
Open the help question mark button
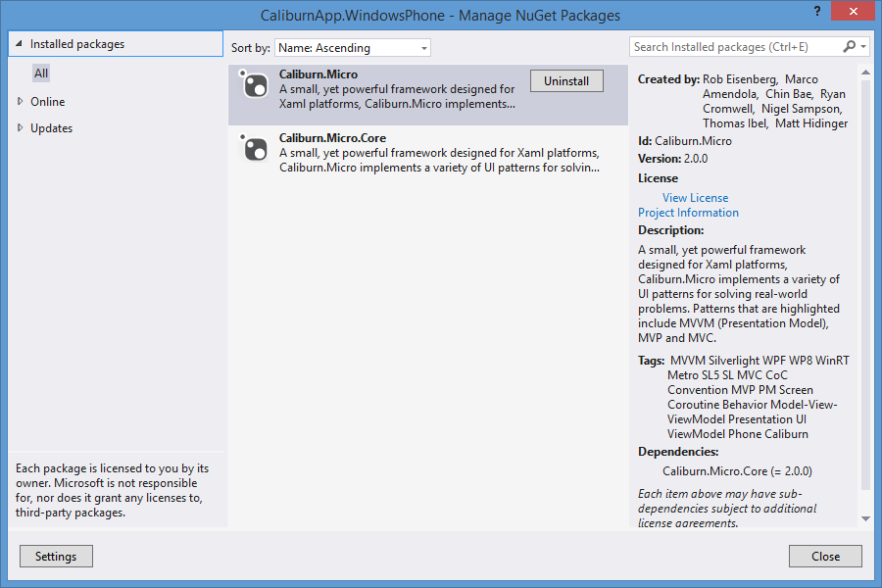pos(817,11)
